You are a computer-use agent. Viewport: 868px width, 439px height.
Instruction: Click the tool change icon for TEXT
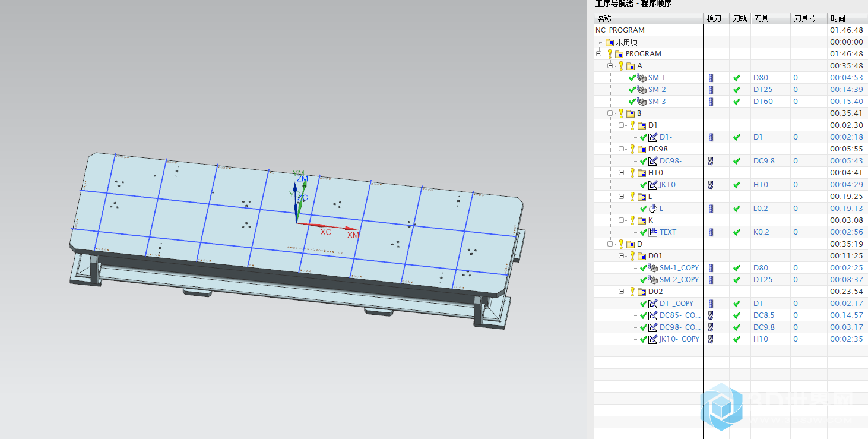[x=711, y=232]
